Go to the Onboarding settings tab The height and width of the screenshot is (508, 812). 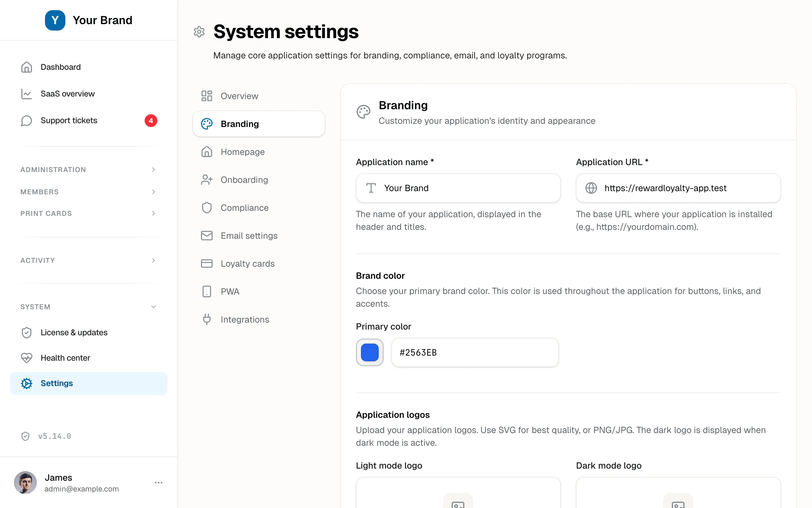point(259,180)
